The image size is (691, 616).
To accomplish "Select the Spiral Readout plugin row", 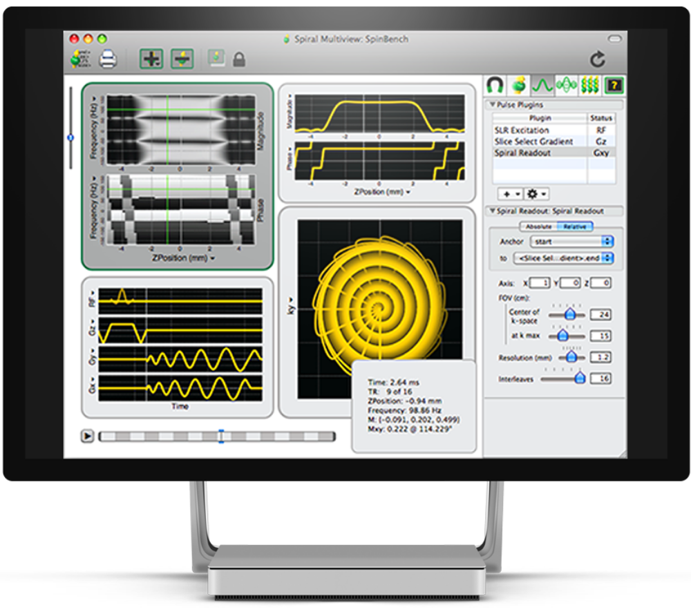I will pos(553,153).
